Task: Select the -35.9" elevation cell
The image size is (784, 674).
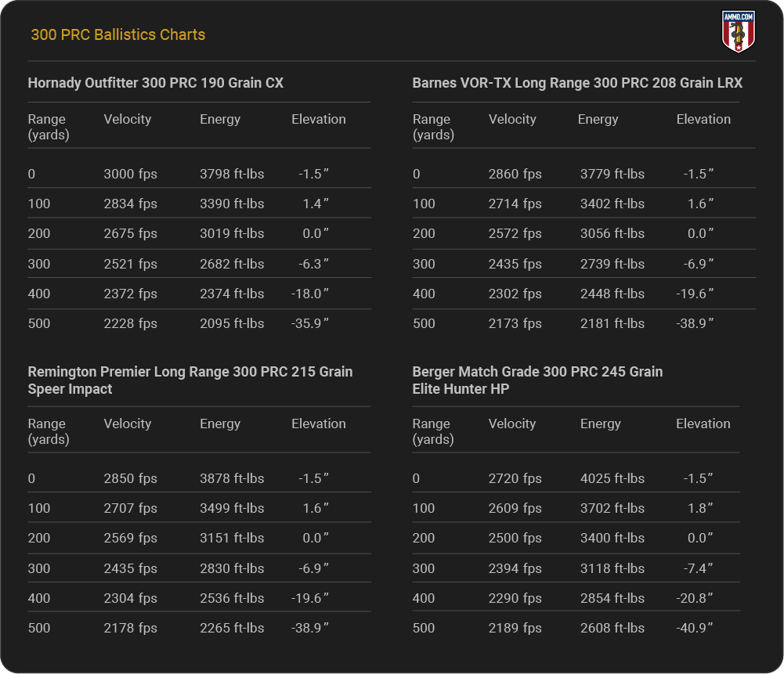Action: click(x=310, y=323)
